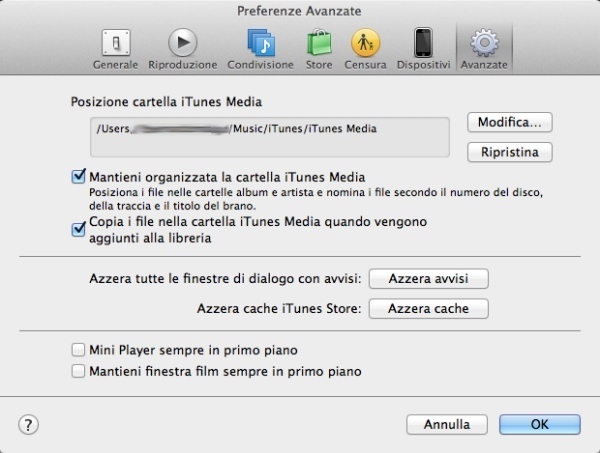
Task: Uncheck Mantieni organizzata la cartella iTunes Media
Action: [x=78, y=177]
